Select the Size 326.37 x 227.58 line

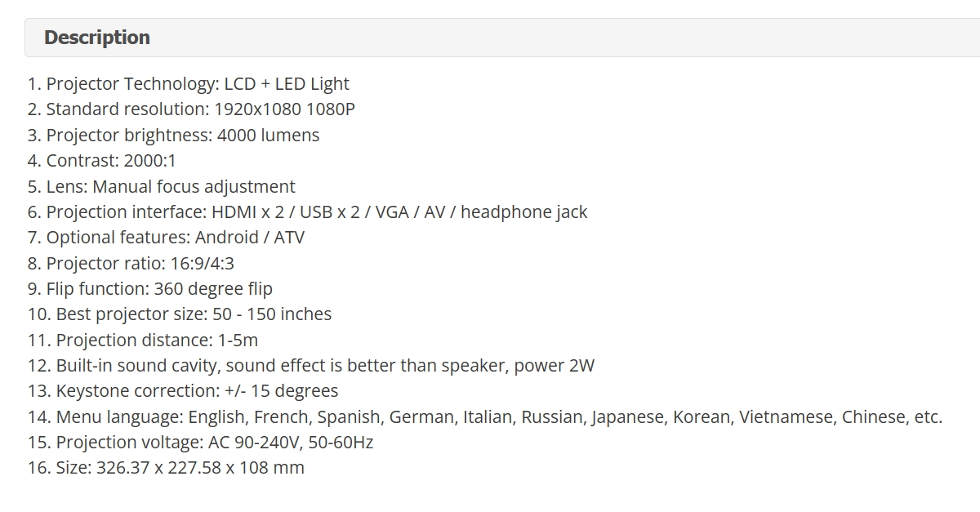click(166, 468)
